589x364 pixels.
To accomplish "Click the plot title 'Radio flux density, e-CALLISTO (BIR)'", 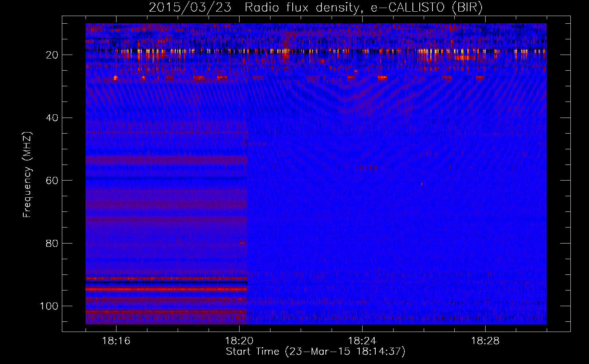I will (x=364, y=8).
